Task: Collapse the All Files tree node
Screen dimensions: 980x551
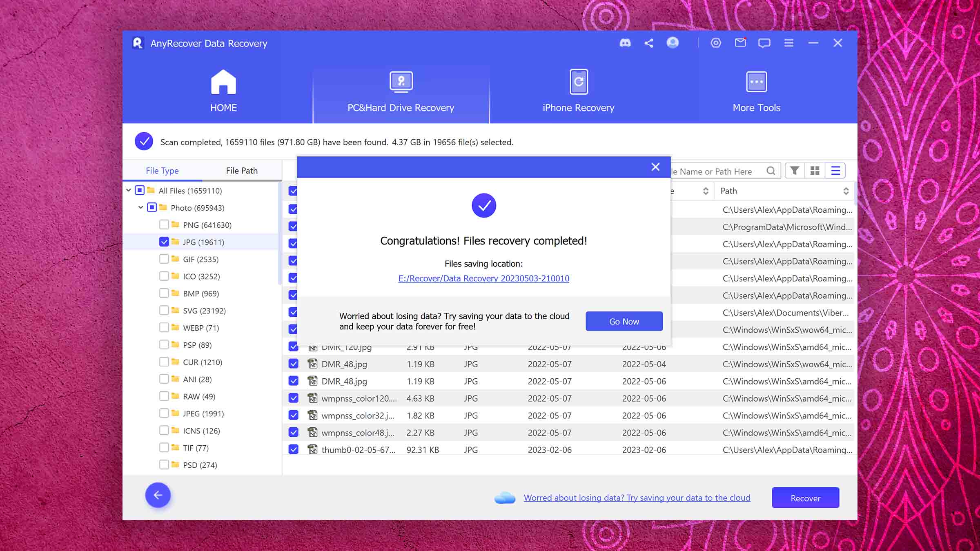Action: (x=129, y=190)
